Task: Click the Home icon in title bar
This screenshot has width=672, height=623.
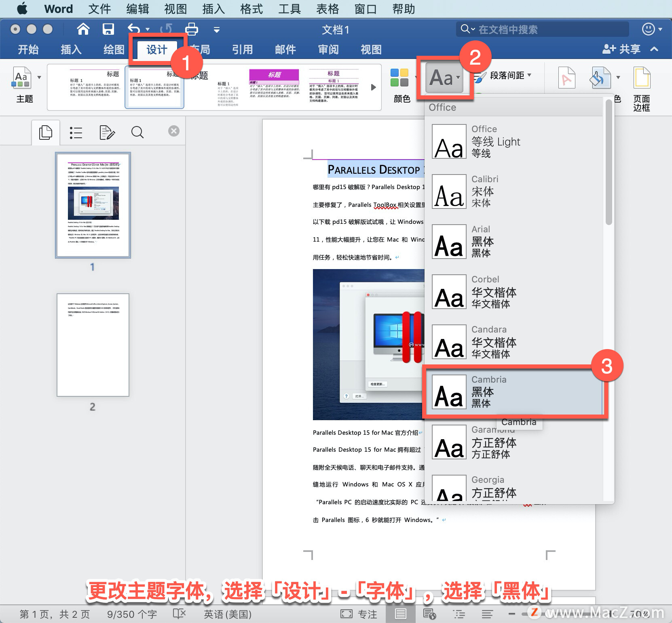Action: point(83,29)
